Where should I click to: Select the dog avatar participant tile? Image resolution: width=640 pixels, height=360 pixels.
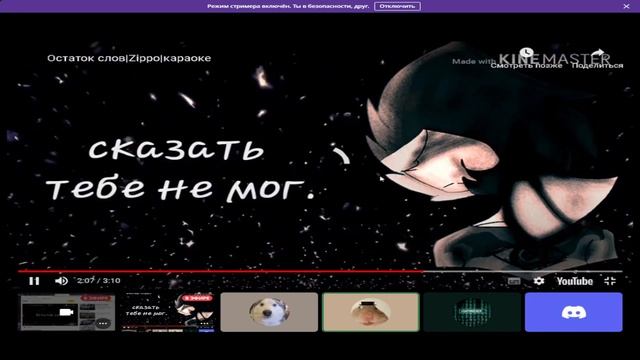pos(269,312)
